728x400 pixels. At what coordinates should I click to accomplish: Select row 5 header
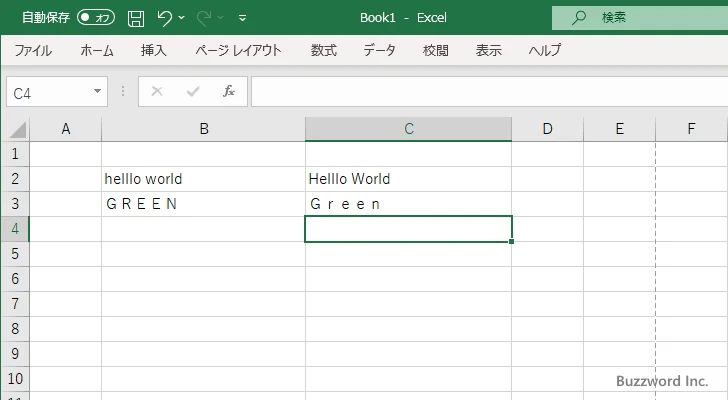15,254
